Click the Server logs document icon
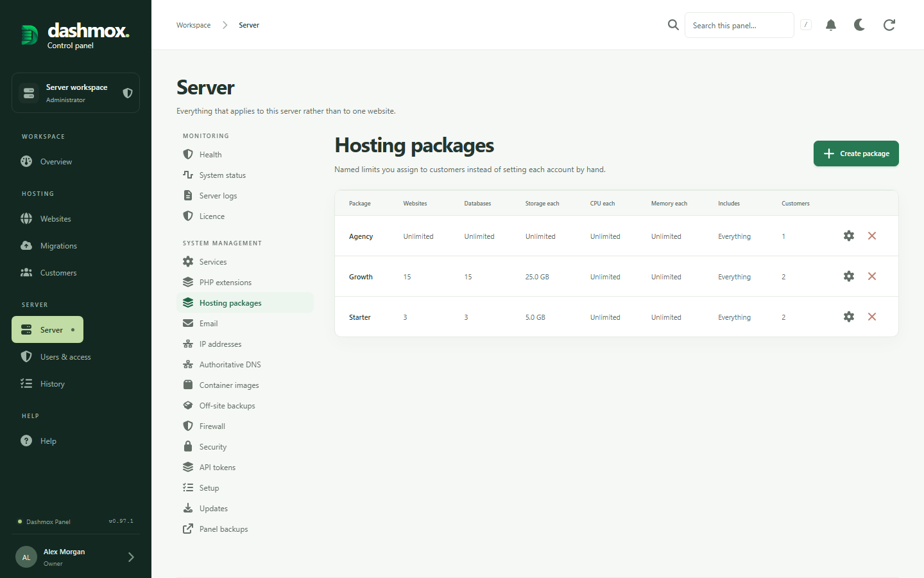Image resolution: width=924 pixels, height=578 pixels. click(188, 195)
